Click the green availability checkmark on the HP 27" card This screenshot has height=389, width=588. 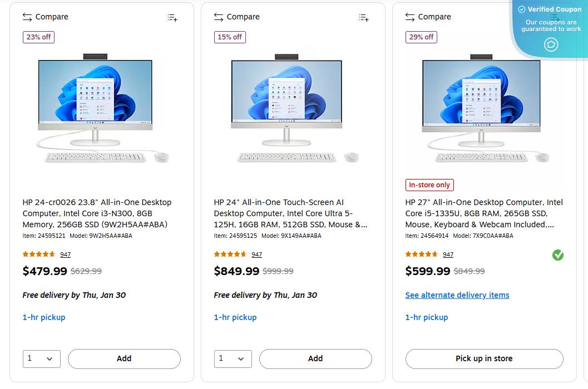click(557, 255)
